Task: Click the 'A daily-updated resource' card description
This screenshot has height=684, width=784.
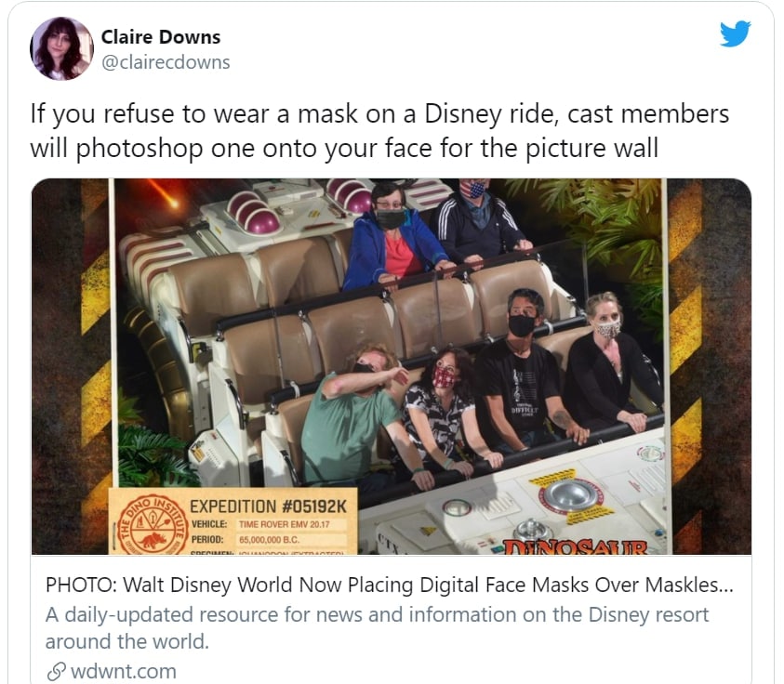Action: pyautogui.click(x=377, y=628)
